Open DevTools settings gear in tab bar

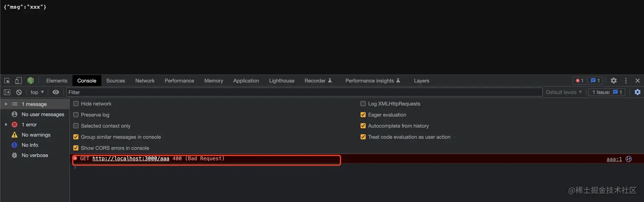[614, 81]
